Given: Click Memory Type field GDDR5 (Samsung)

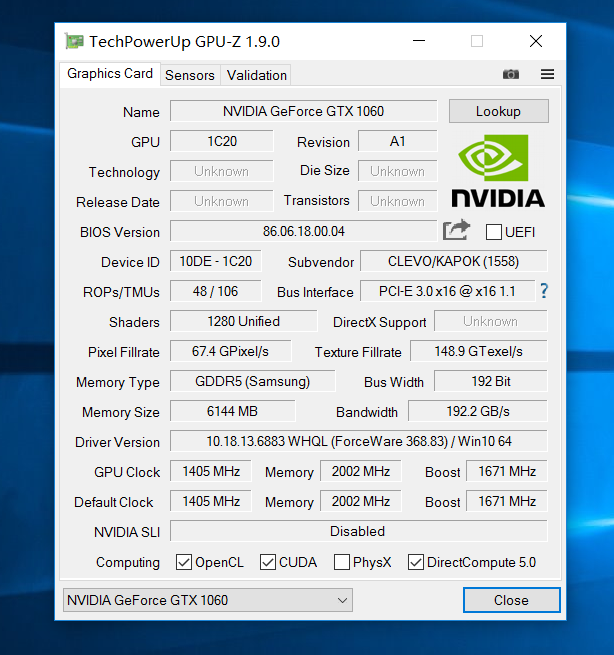Looking at the screenshot, I should point(253,381).
